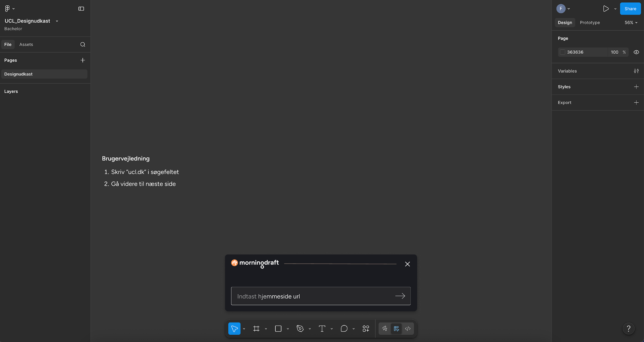The width and height of the screenshot is (644, 342).
Task: Expand the Figma menu chevron
Action: coord(14,9)
